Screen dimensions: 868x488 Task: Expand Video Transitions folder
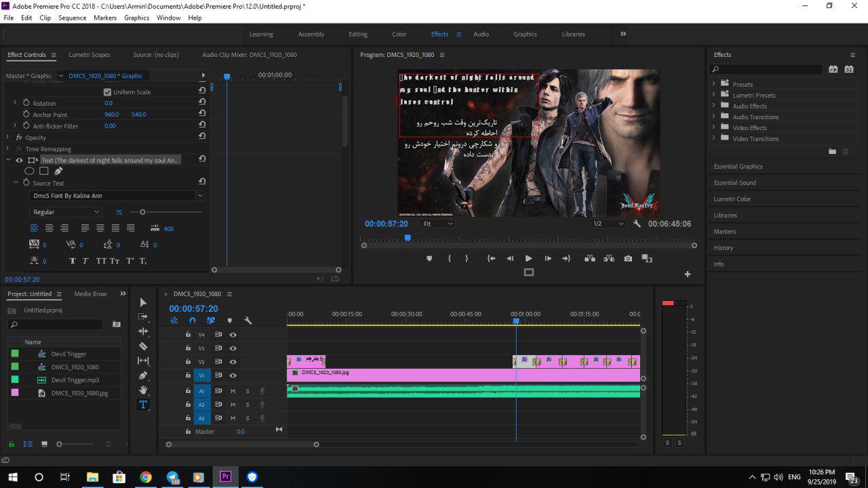tap(713, 138)
